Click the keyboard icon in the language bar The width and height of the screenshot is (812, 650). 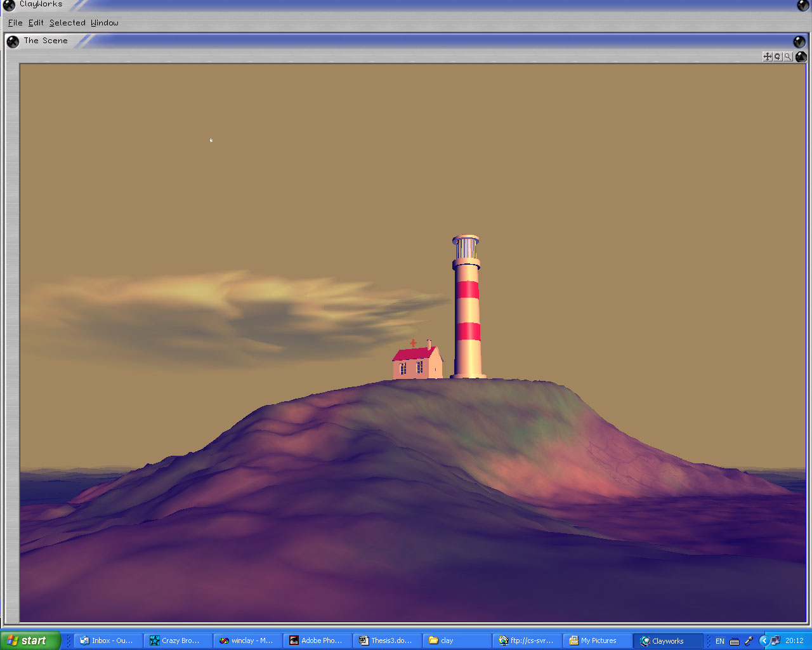pos(735,641)
